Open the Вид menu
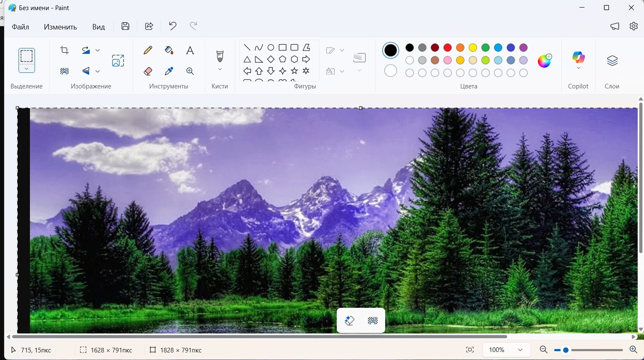644x360 pixels. (x=98, y=27)
